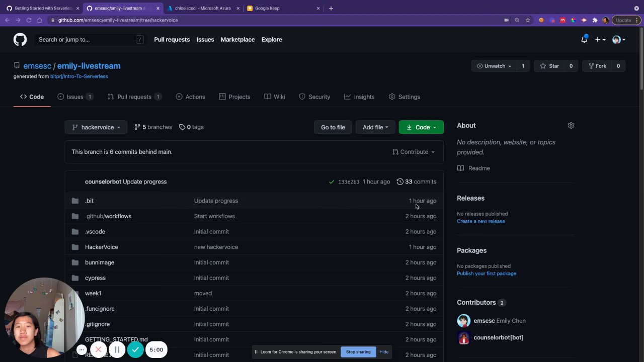Open the Readme link in About
This screenshot has width=644, height=362.
[x=473, y=168]
